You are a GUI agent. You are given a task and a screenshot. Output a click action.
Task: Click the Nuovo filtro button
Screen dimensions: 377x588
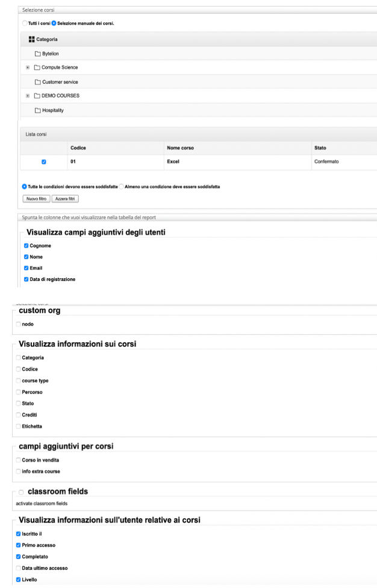(x=35, y=198)
